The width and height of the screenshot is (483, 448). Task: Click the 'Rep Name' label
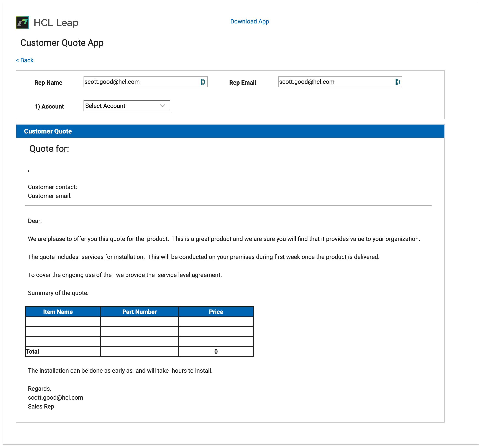(x=48, y=83)
